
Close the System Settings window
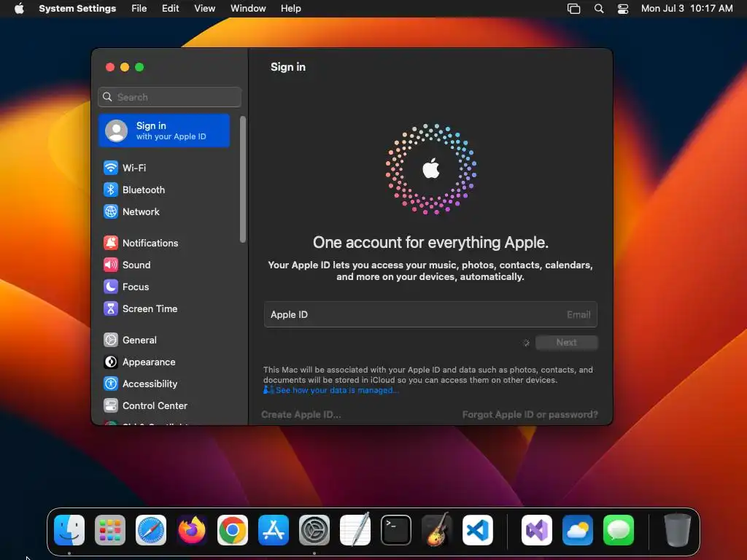click(110, 67)
